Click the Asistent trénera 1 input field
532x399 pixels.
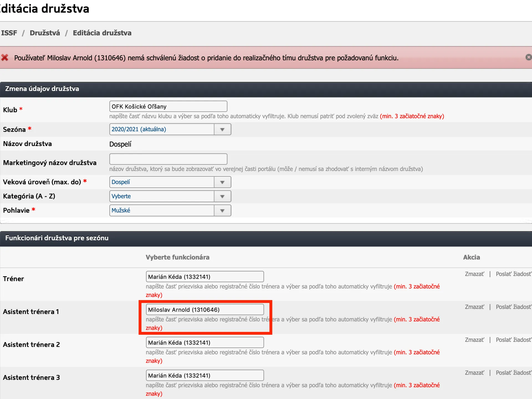(x=204, y=310)
